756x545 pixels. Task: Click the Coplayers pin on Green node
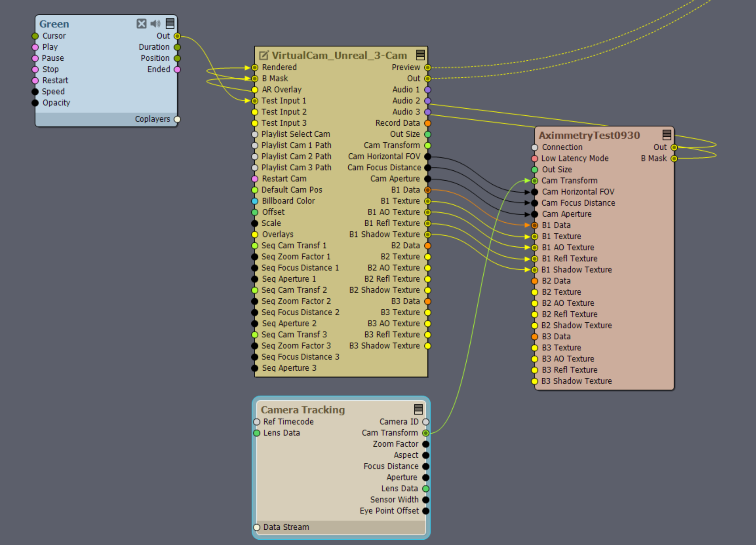(177, 119)
